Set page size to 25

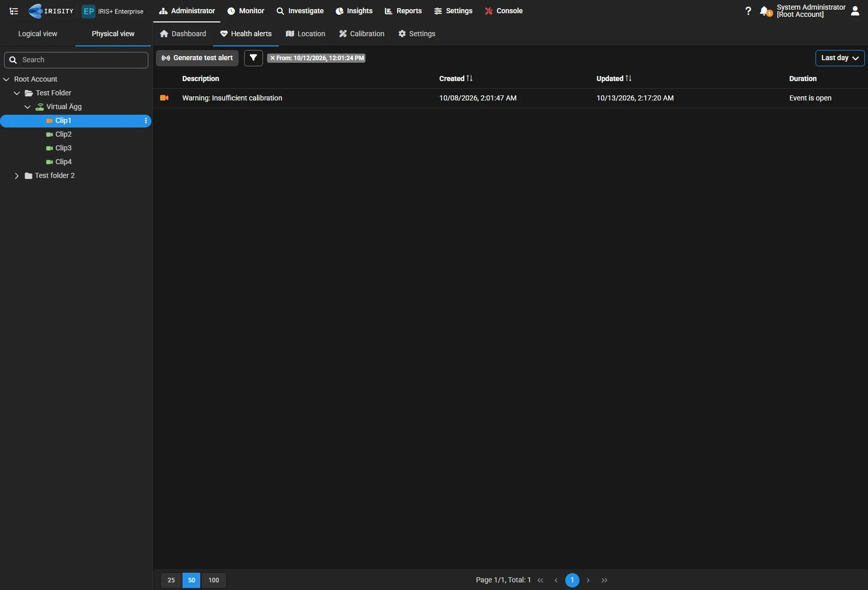coord(171,580)
